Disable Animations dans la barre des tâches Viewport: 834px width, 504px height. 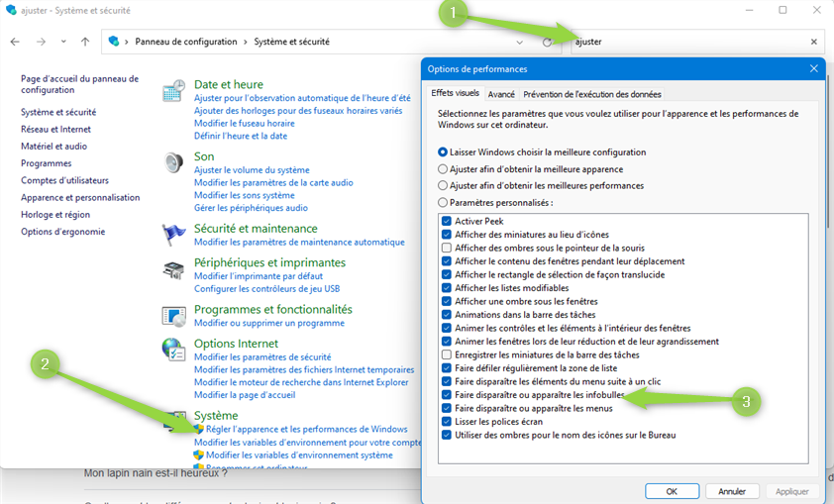click(447, 315)
